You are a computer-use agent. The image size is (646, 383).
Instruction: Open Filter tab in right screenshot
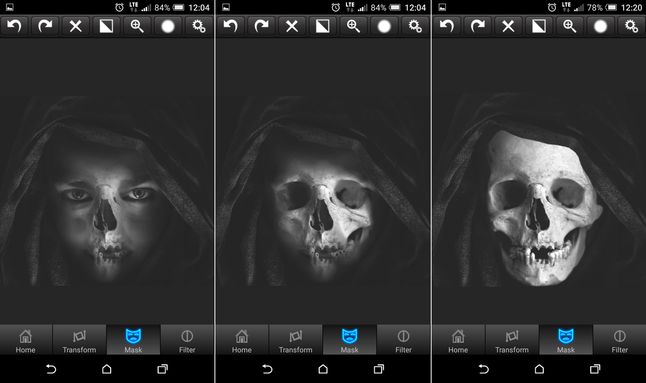click(620, 340)
